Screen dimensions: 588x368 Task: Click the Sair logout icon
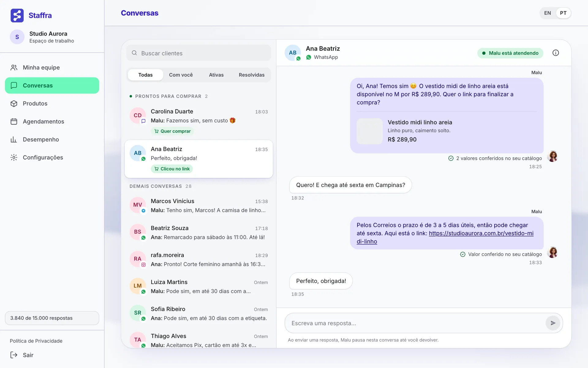14,355
